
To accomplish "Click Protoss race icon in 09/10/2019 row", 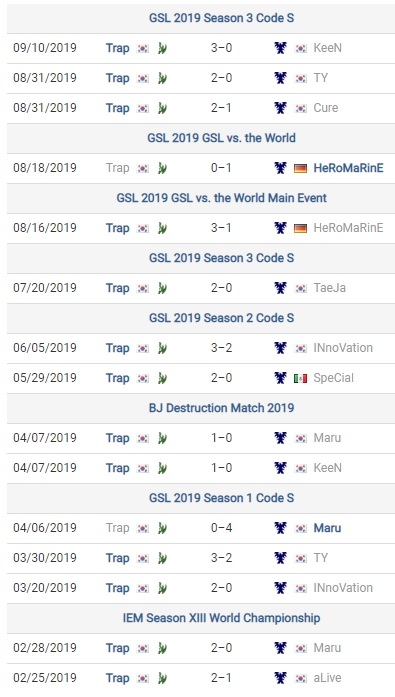I will coord(162,48).
